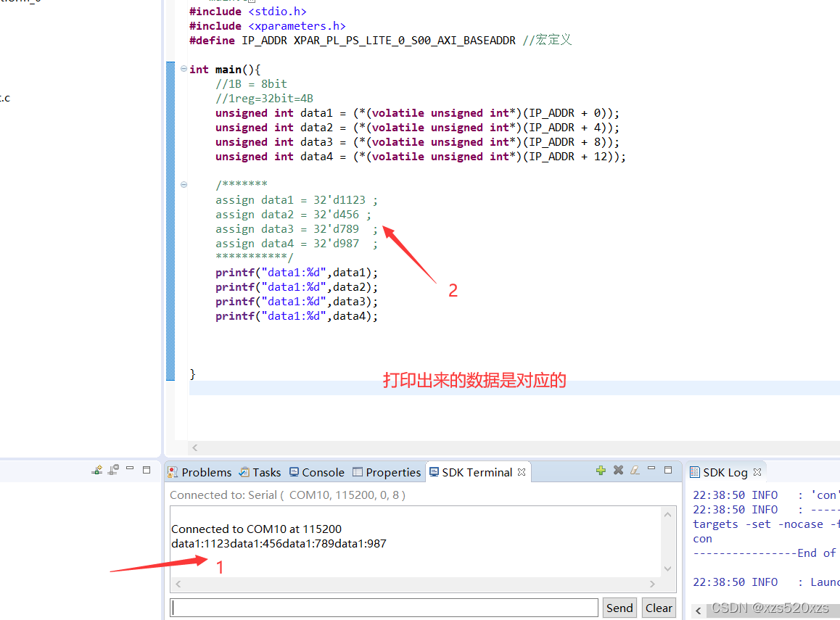Click the terminal horizontal scroll left arrow
840x620 pixels.
coord(178,584)
